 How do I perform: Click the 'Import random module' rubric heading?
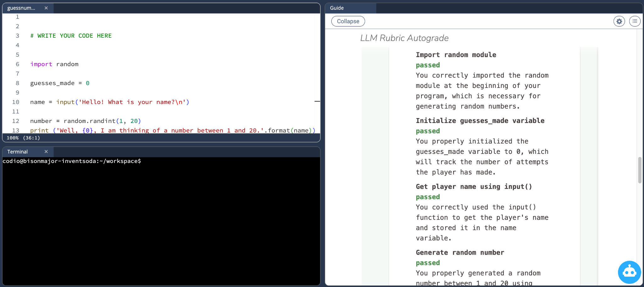click(456, 55)
